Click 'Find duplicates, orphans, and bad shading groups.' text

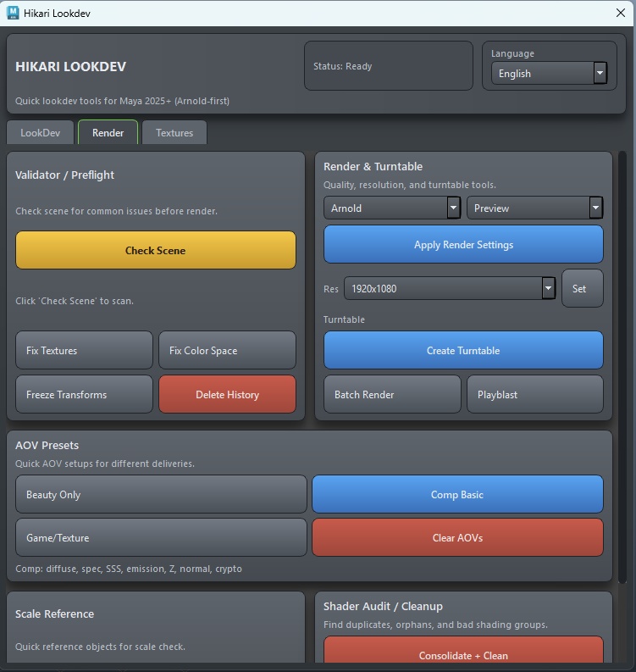coord(435,625)
